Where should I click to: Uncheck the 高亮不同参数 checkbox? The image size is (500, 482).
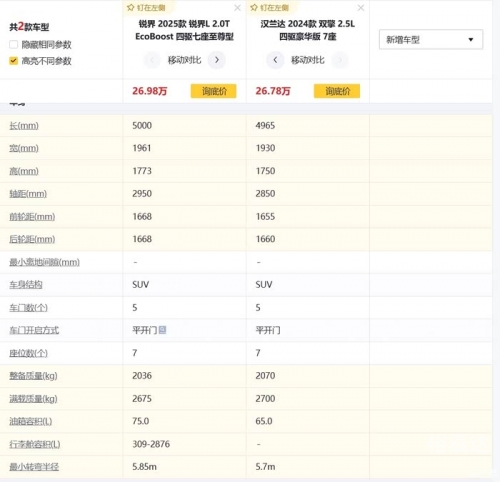coord(13,61)
